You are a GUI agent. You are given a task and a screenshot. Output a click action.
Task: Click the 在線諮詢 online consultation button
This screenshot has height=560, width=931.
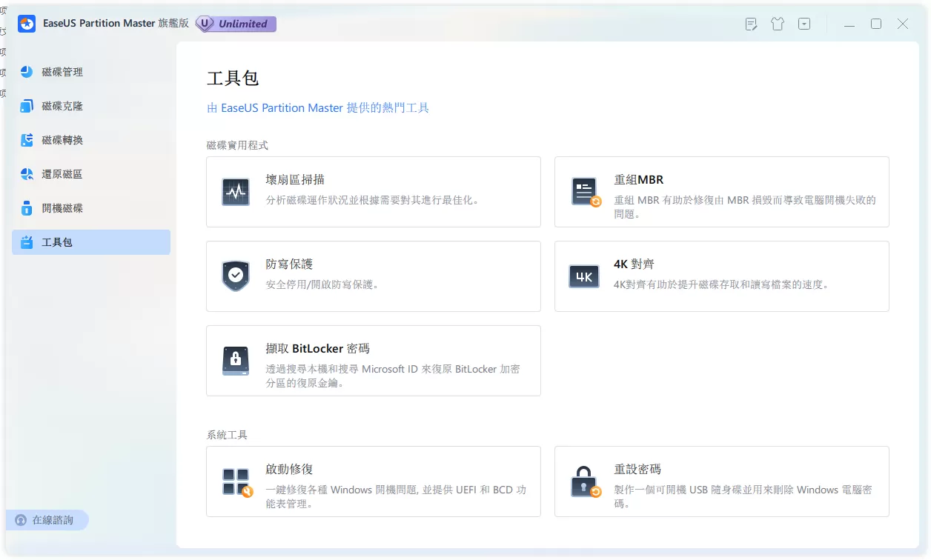(47, 520)
